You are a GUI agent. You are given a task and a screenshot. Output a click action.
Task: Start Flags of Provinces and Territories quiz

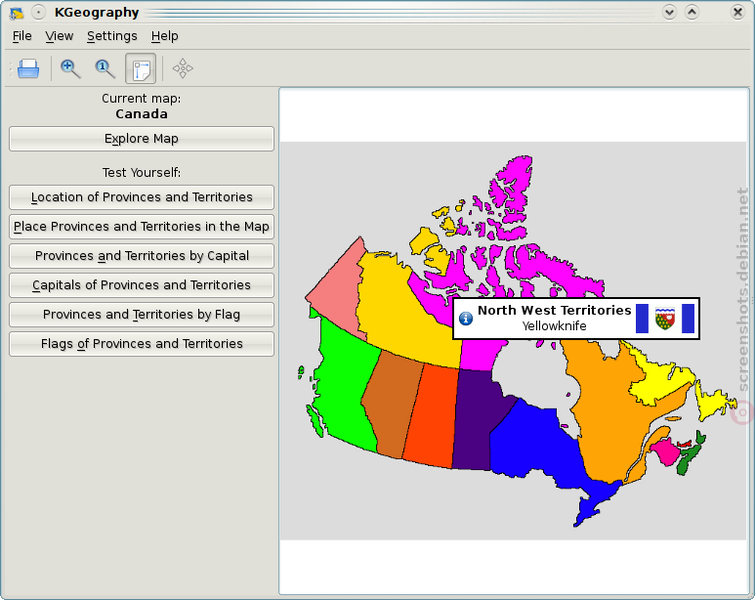click(142, 344)
